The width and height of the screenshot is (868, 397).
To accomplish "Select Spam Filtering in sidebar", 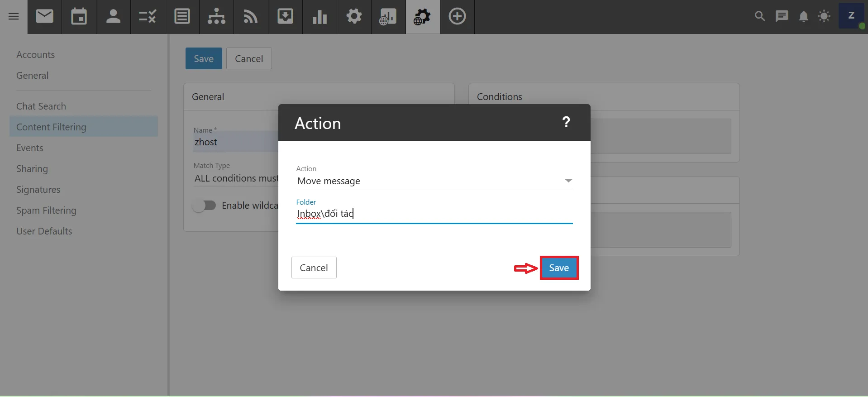I will tap(46, 210).
